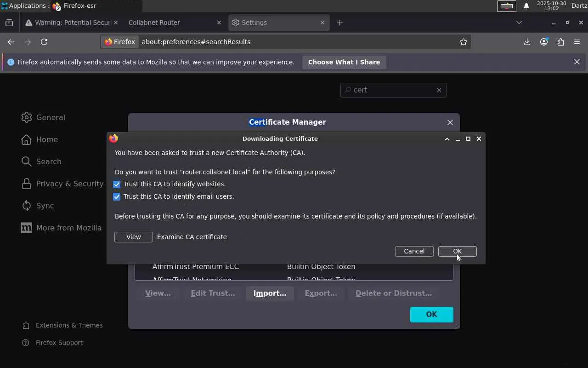Close the Collabnet Router tab
This screenshot has height=368, width=588.
(x=219, y=23)
